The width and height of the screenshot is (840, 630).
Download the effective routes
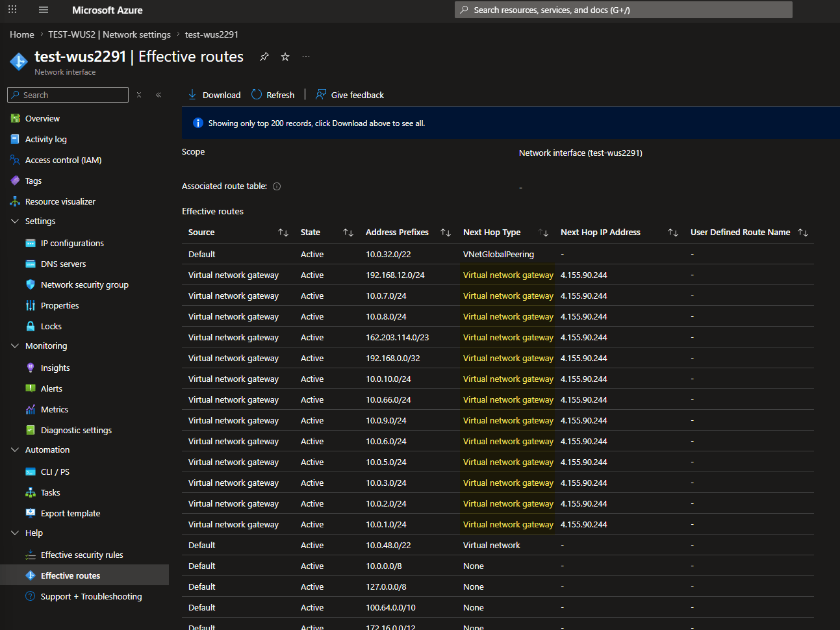(214, 95)
